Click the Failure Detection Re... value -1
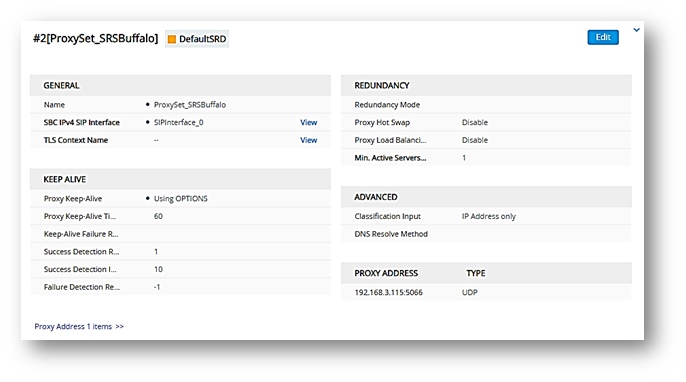Viewport: 686px width, 382px height. point(157,287)
